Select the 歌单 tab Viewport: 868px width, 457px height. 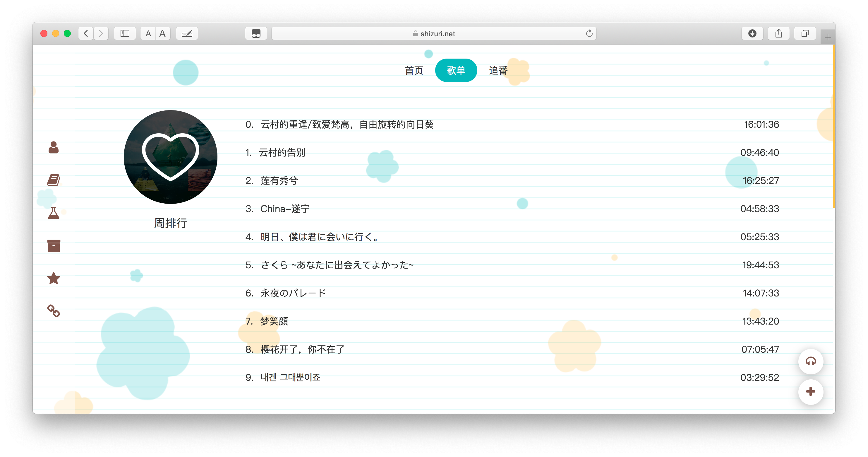coord(456,71)
